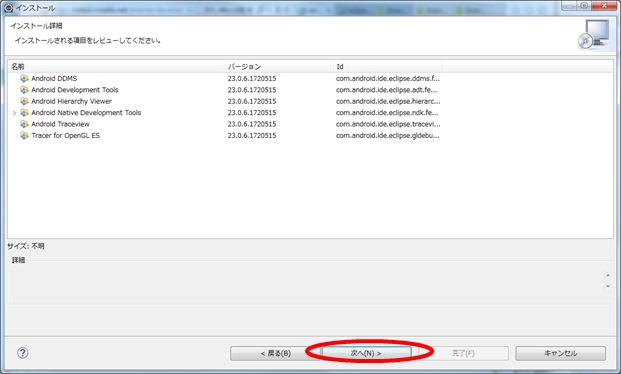The height and width of the screenshot is (374, 621).
Task: Click the インストール詳細 heading
Action: (x=36, y=26)
